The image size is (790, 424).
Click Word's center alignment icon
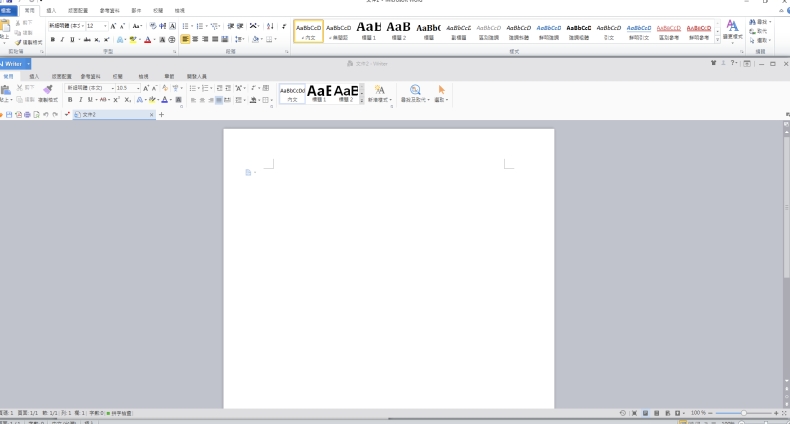195,39
